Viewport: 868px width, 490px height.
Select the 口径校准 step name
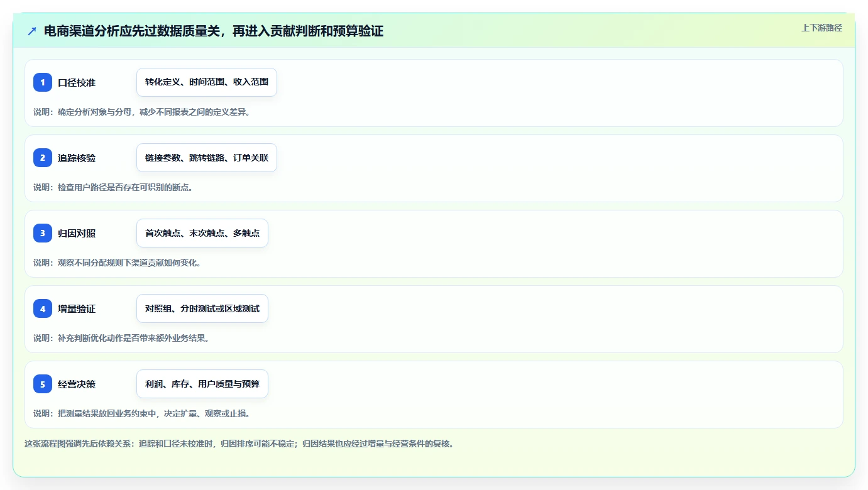tap(77, 83)
